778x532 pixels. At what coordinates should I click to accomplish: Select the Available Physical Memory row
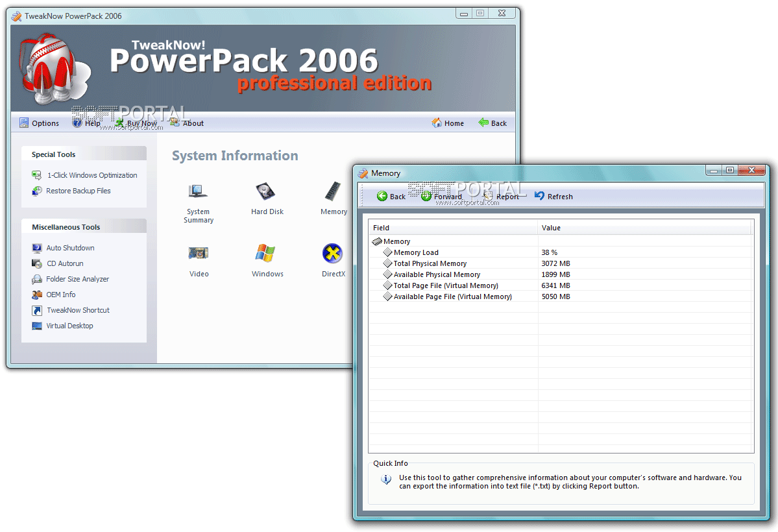tap(561, 274)
